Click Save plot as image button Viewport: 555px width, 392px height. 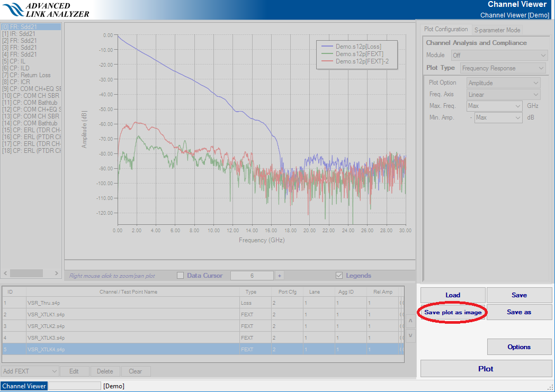(x=453, y=312)
